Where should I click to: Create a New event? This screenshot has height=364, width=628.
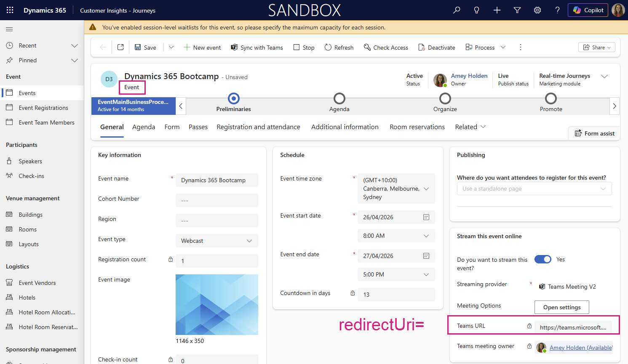(x=202, y=48)
